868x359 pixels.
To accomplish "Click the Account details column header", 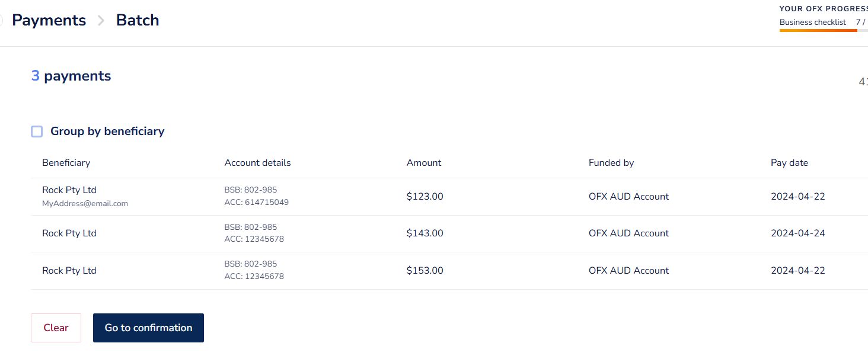I will [x=257, y=162].
